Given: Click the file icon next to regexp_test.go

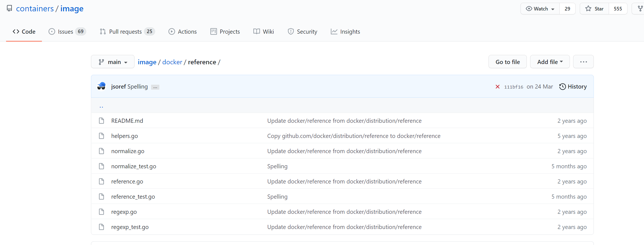Looking at the screenshot, I should pyautogui.click(x=101, y=227).
